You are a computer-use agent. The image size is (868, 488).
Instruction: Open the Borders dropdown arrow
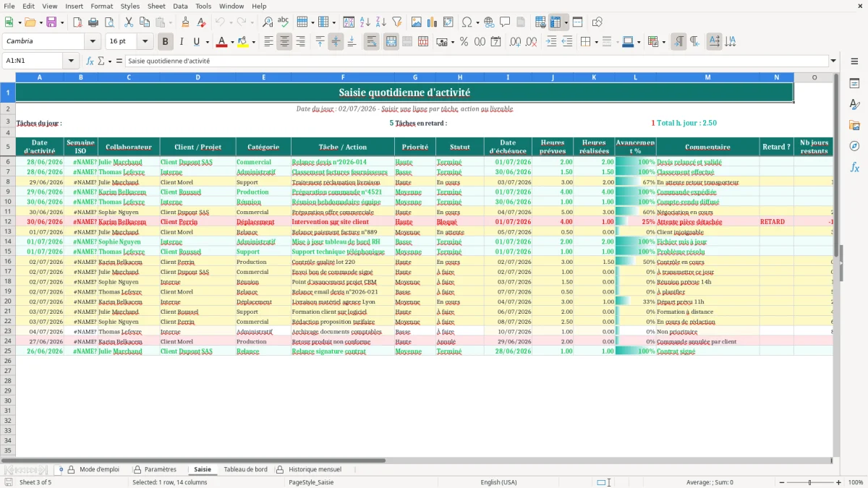click(596, 42)
